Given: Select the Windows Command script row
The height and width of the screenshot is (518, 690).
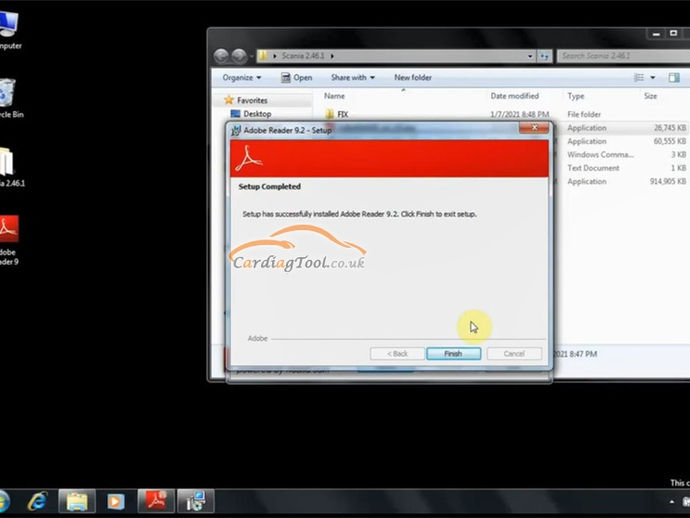Looking at the screenshot, I should (620, 154).
